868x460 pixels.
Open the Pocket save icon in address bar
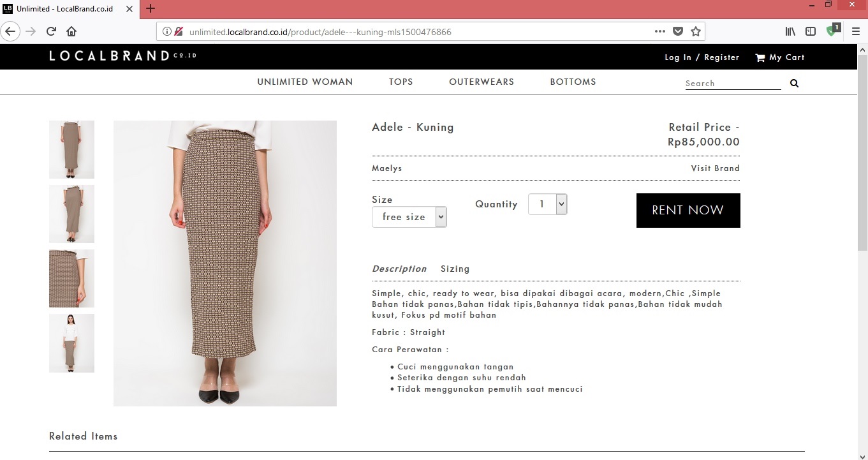(x=678, y=31)
